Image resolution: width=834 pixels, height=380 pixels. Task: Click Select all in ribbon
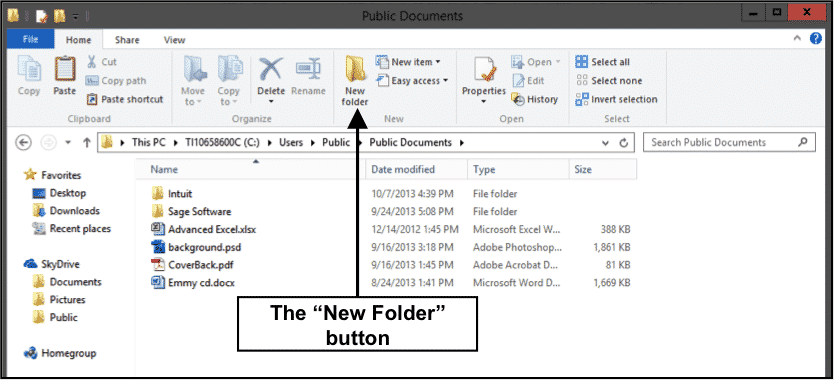click(x=603, y=62)
